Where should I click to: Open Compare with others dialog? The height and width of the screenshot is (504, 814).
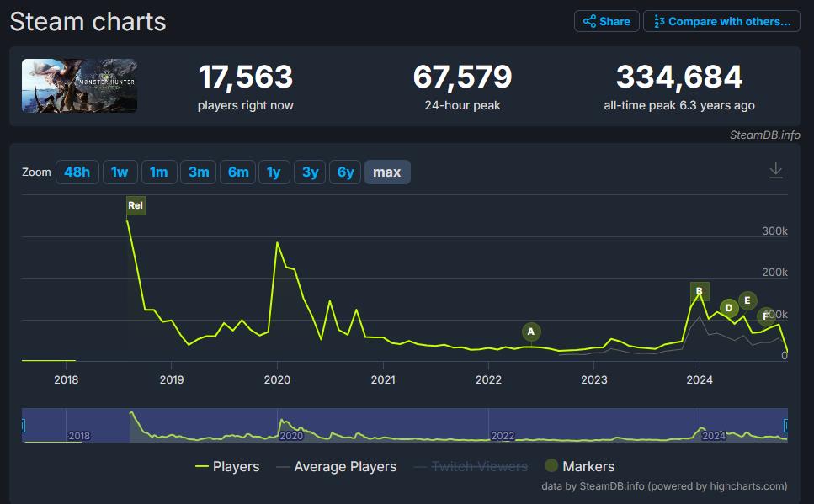click(x=721, y=22)
